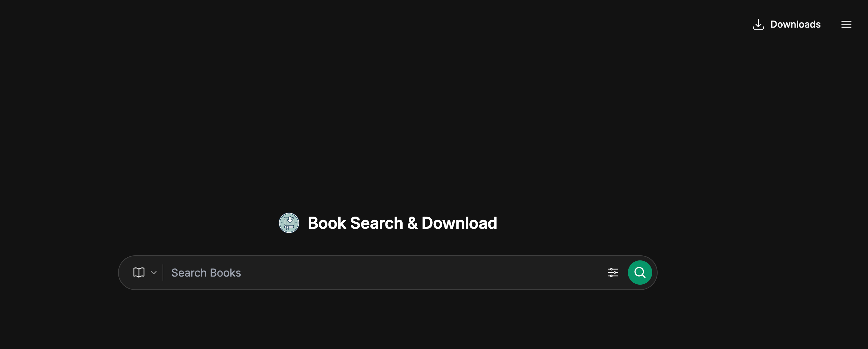The image size is (868, 349).
Task: Click the Downloads label text
Action: click(x=795, y=24)
